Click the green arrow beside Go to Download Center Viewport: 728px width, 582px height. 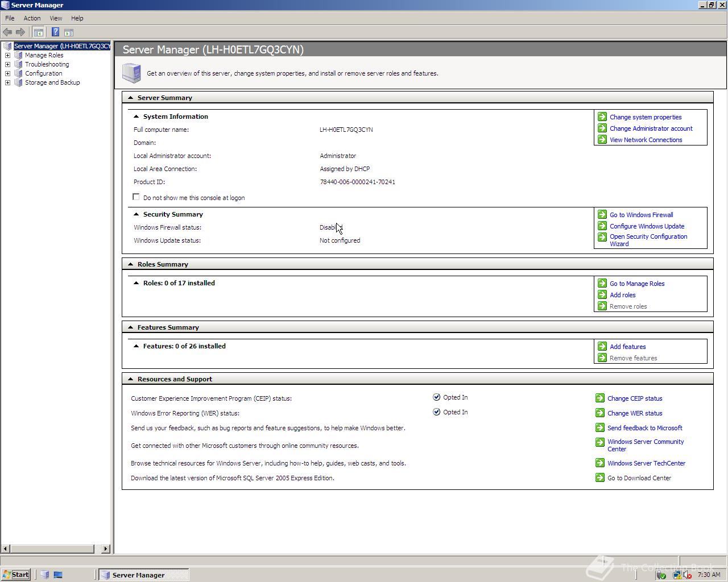click(x=600, y=477)
